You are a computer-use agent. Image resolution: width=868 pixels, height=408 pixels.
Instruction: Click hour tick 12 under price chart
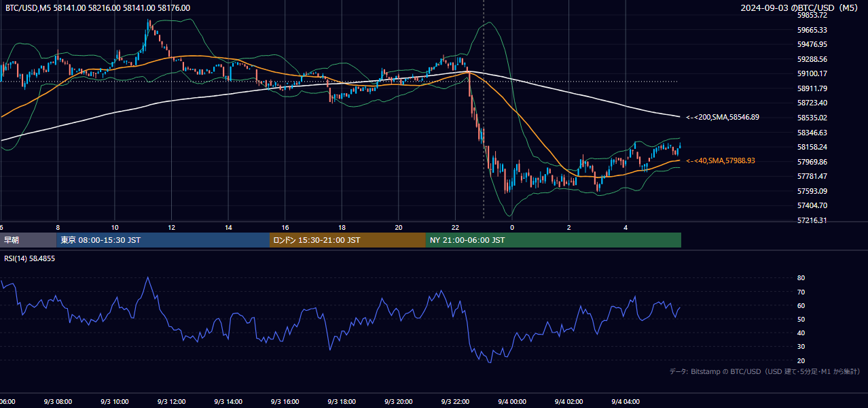pyautogui.click(x=171, y=227)
